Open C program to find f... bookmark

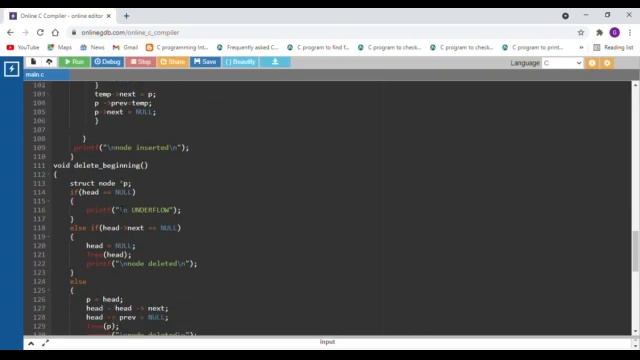(318, 47)
